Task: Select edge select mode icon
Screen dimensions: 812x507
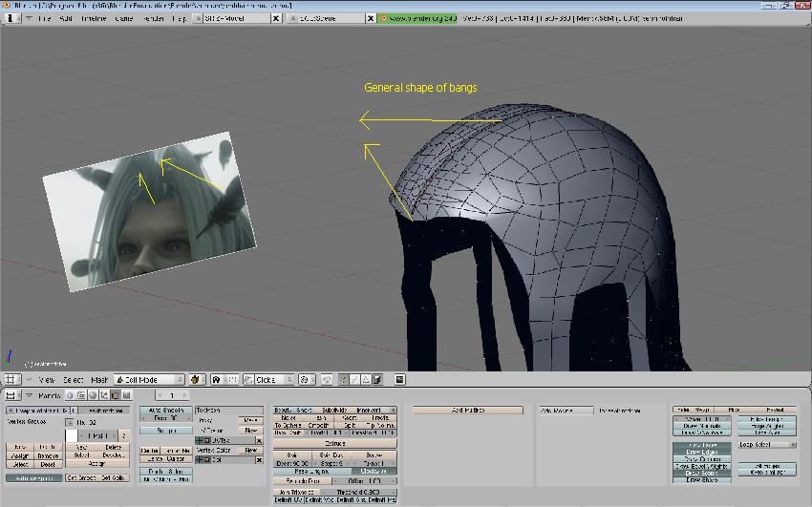Action: [x=354, y=380]
